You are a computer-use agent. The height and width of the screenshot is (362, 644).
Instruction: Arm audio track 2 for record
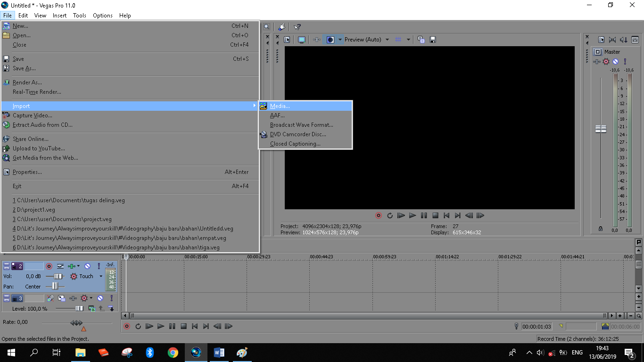pyautogui.click(x=49, y=266)
